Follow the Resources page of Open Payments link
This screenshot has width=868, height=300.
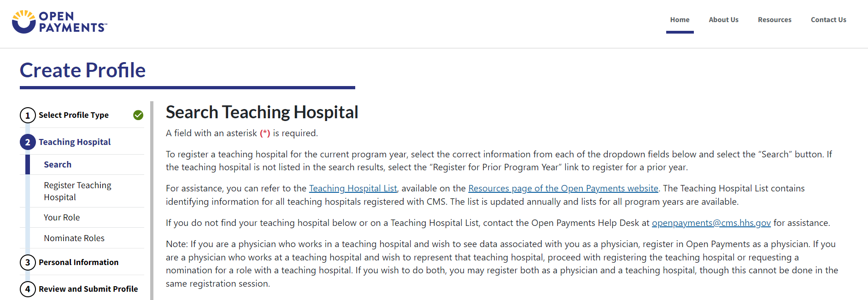tap(563, 188)
